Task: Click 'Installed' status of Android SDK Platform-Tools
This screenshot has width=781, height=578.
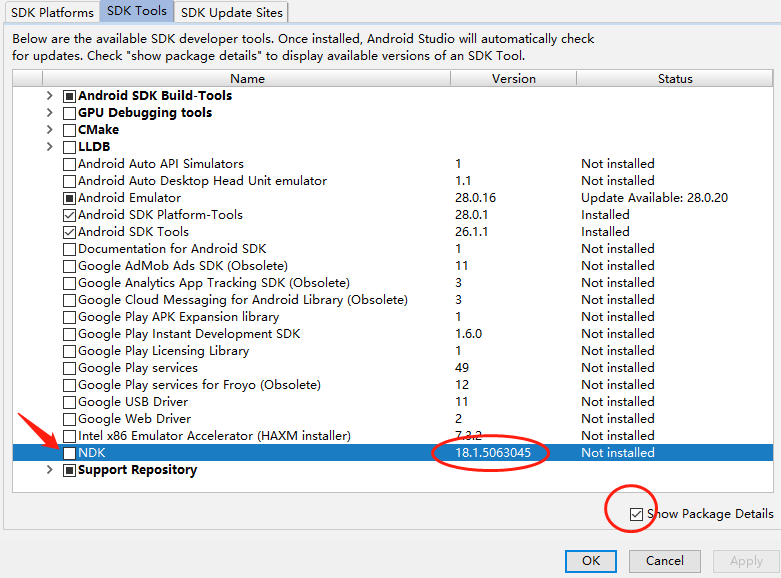Action: point(605,215)
